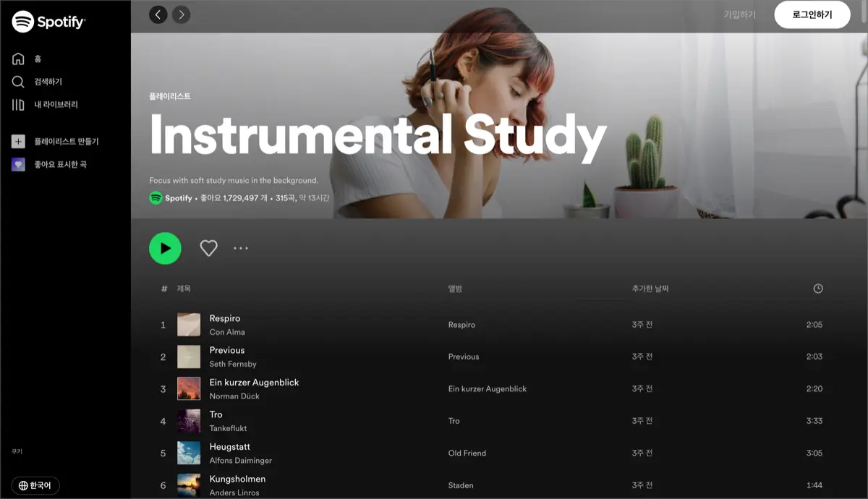Image resolution: width=868 pixels, height=499 pixels.
Task: Click the 쿠키 cookies link
Action: (x=17, y=451)
